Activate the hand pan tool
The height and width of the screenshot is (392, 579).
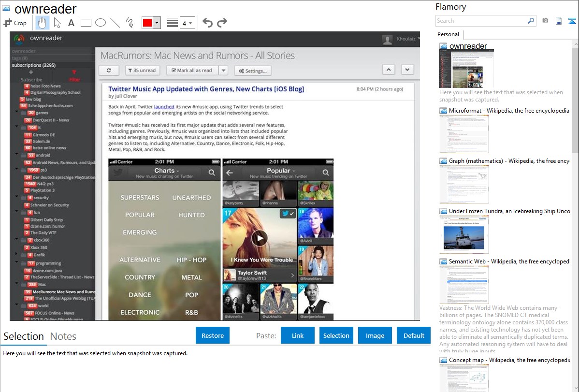click(42, 23)
